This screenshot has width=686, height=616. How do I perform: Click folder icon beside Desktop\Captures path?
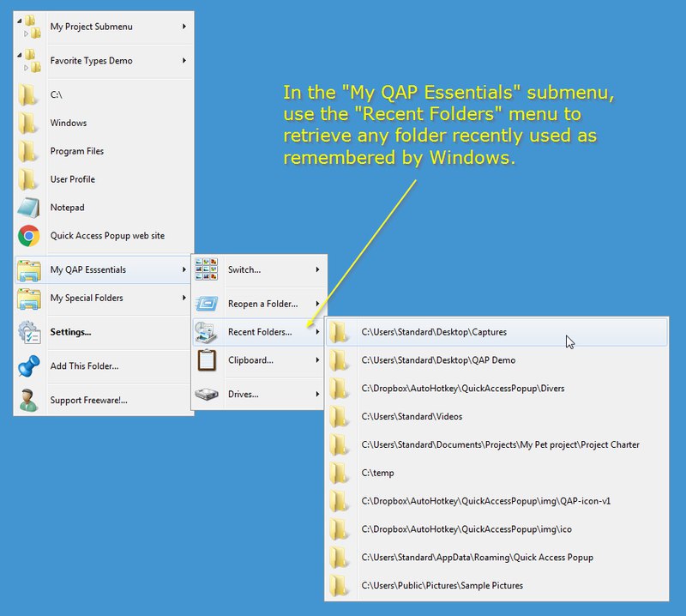click(x=339, y=332)
